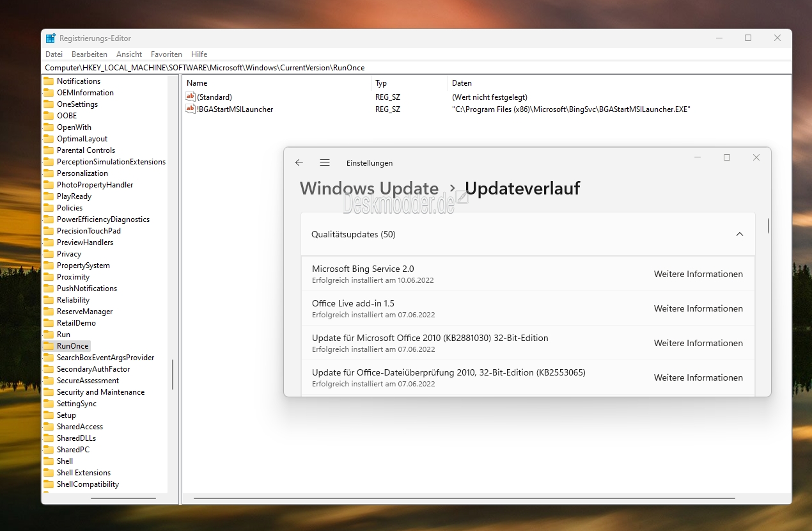Open the Settings hamburger navigation menu

(325, 162)
